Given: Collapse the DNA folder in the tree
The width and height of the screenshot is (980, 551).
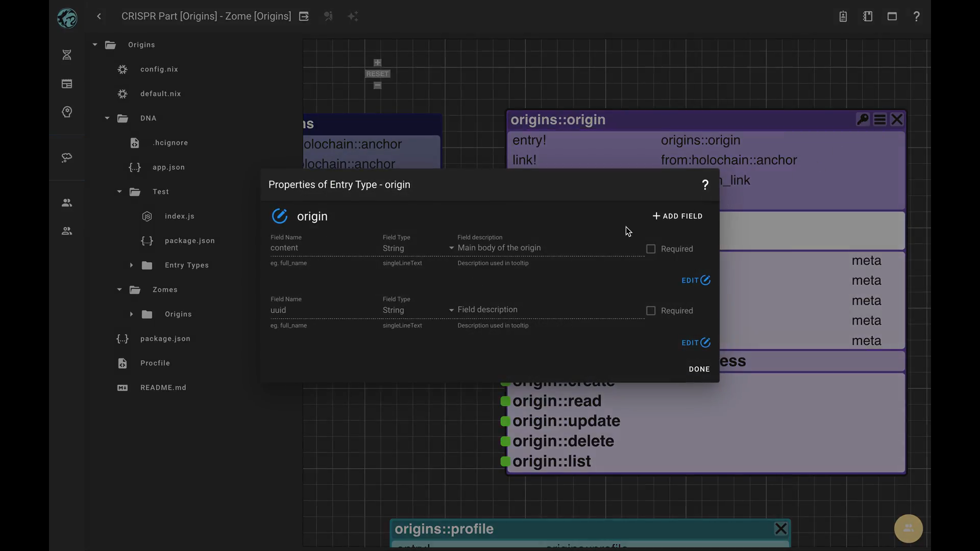Looking at the screenshot, I should [x=107, y=118].
